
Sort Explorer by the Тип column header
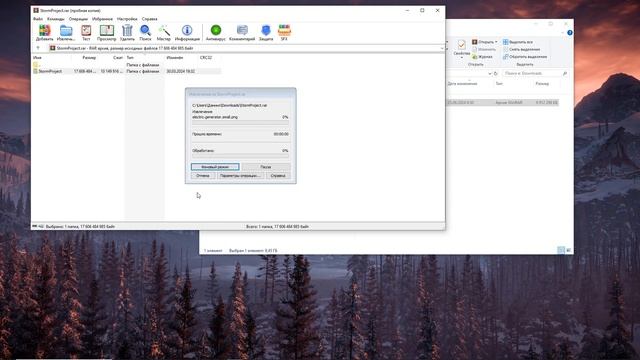click(x=499, y=83)
